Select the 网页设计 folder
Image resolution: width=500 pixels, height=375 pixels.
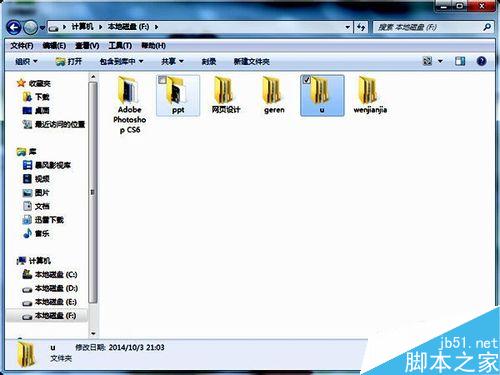click(226, 95)
